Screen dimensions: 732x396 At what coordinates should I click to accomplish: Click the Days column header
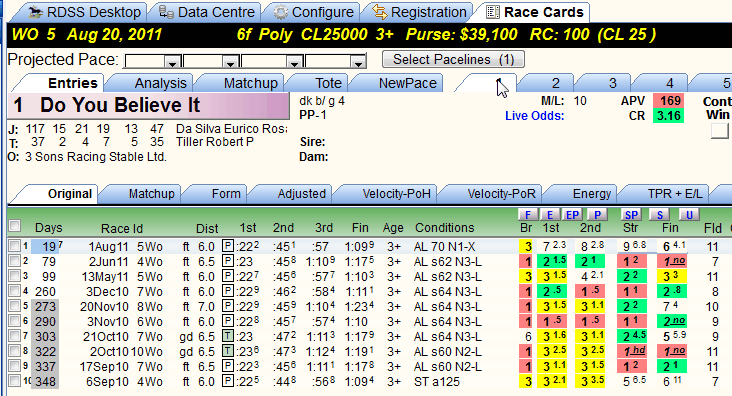click(49, 228)
